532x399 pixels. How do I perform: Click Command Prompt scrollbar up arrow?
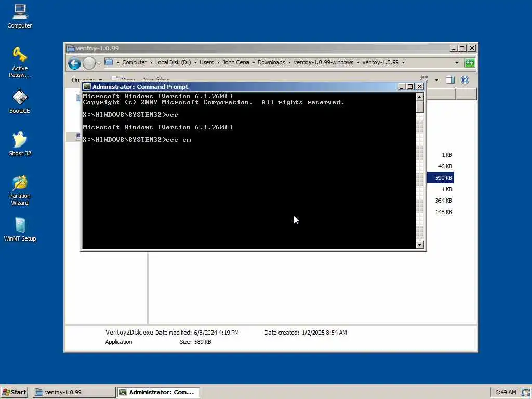coord(420,97)
